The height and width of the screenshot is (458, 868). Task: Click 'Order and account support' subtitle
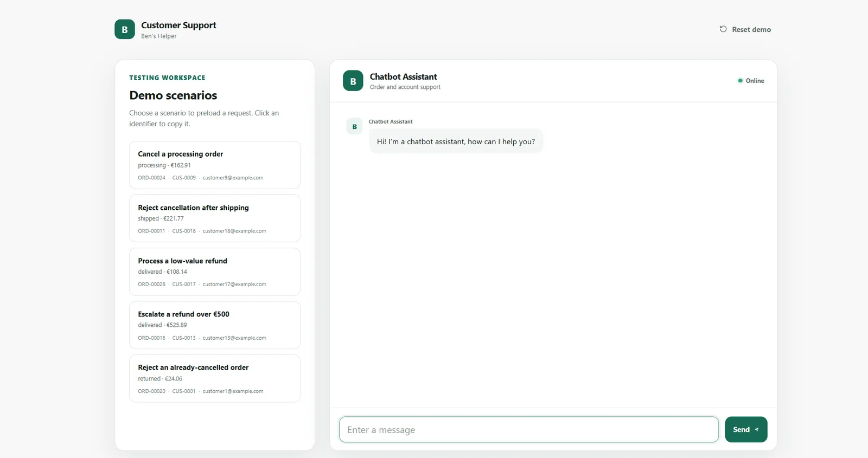pos(405,87)
